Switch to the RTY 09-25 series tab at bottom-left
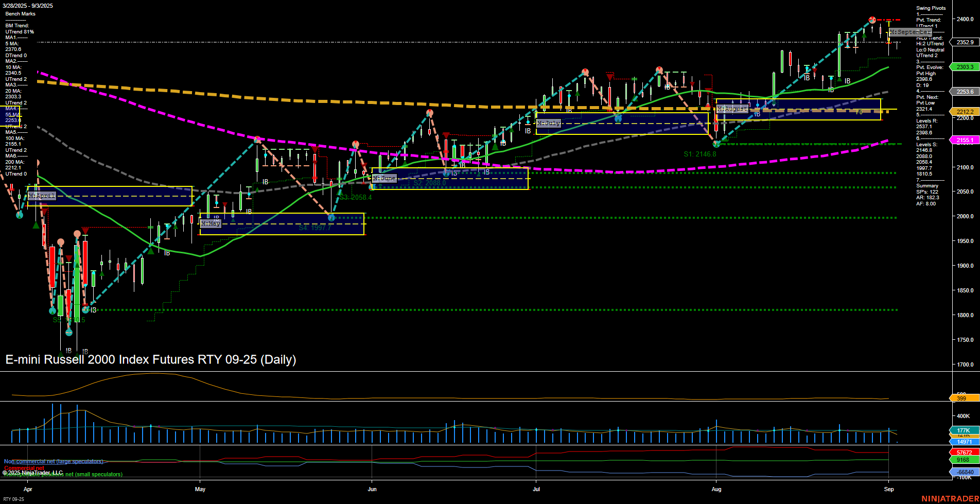 (x=13, y=498)
